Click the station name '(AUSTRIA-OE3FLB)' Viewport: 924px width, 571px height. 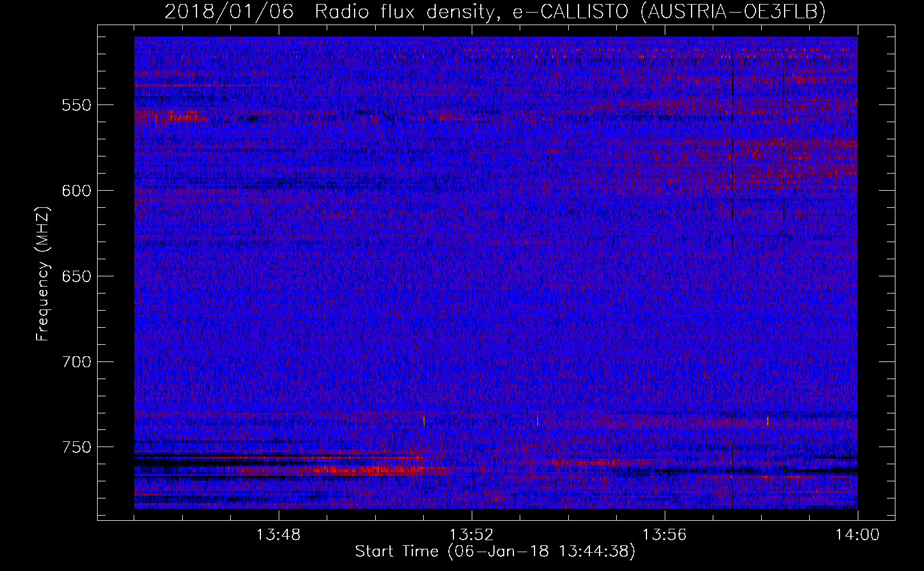pyautogui.click(x=733, y=11)
